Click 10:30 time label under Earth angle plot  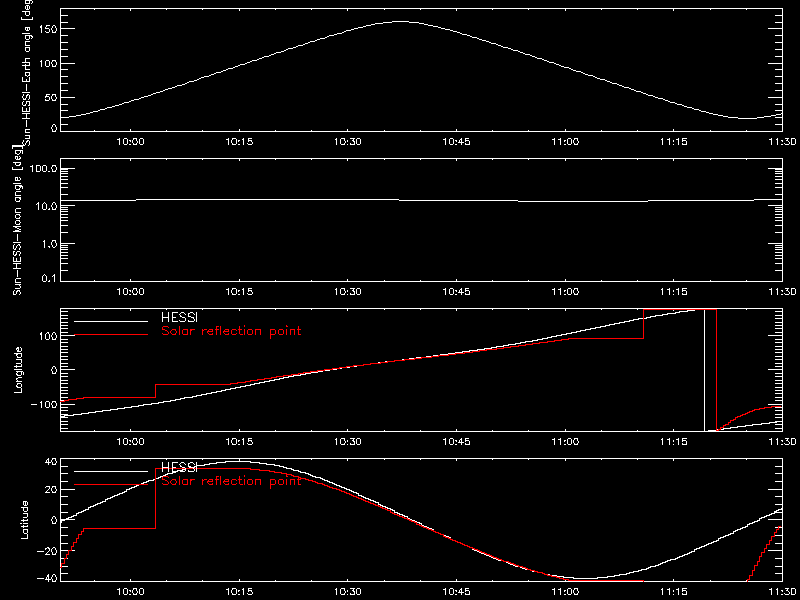point(347,142)
